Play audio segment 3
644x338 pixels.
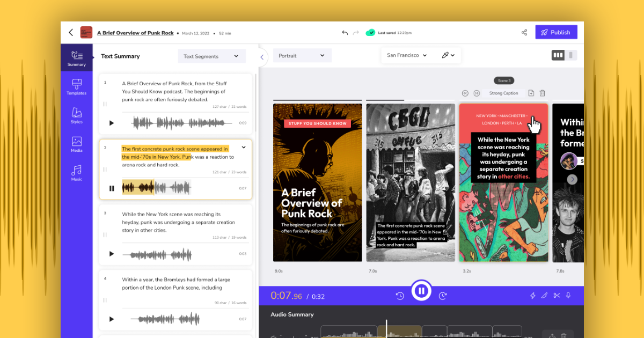pyautogui.click(x=111, y=254)
